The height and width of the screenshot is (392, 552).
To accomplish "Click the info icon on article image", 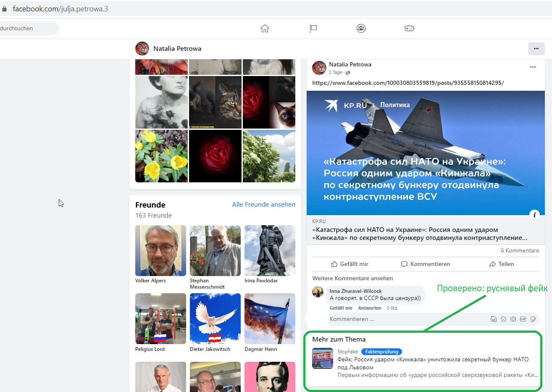I will pyautogui.click(x=534, y=215).
